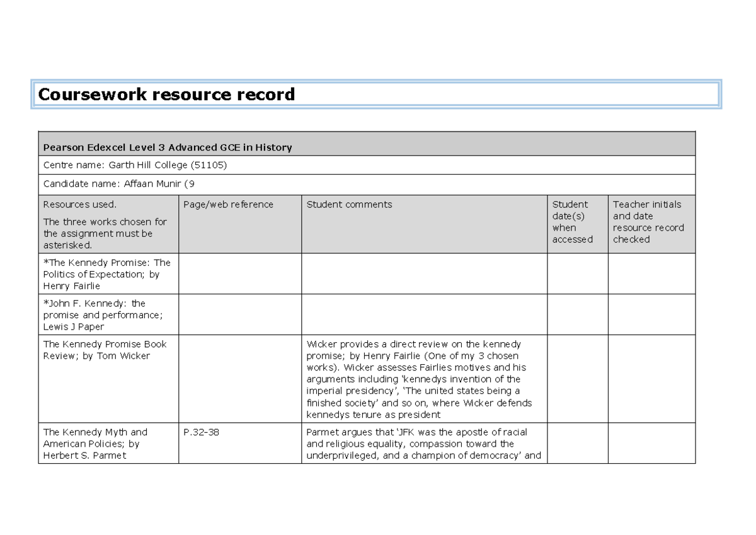Image resolution: width=756 pixels, height=535 pixels.
Task: Select the 'Pearson Edexcel Level 3 Advanced GCE in History' row
Action: point(367,144)
